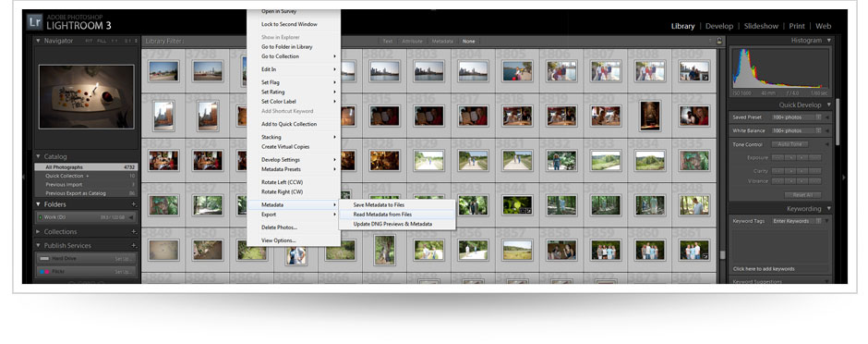
Task: Select Save Metadata to Files
Action: (x=397, y=205)
